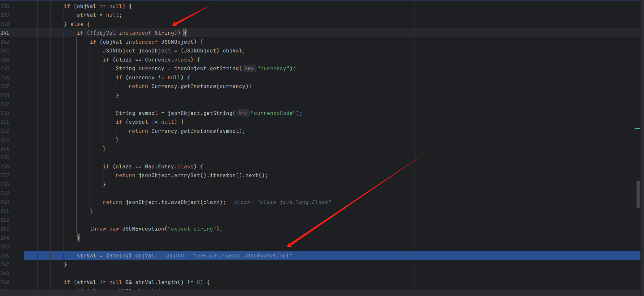Click "if (clazz == Map.Entry.class)" line
644x296 pixels.
153,166
